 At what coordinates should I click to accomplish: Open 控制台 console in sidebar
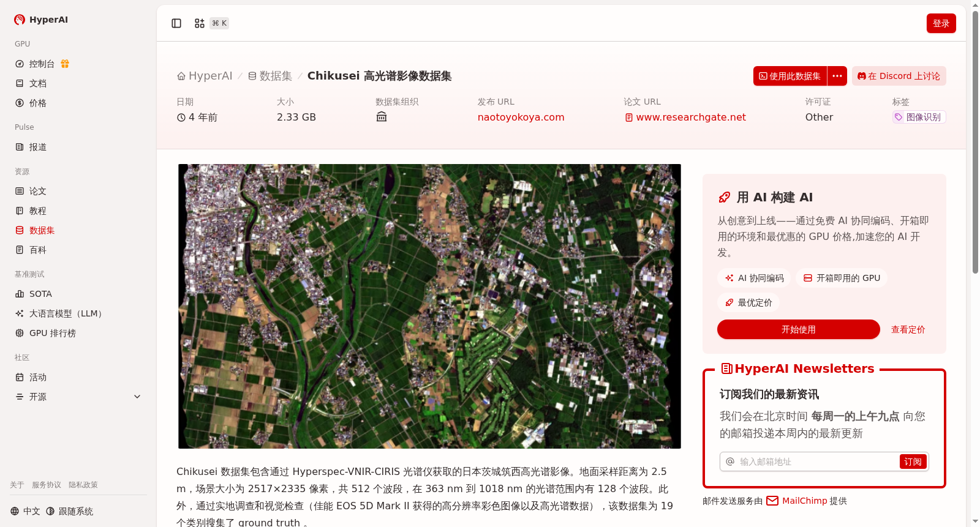[42, 64]
